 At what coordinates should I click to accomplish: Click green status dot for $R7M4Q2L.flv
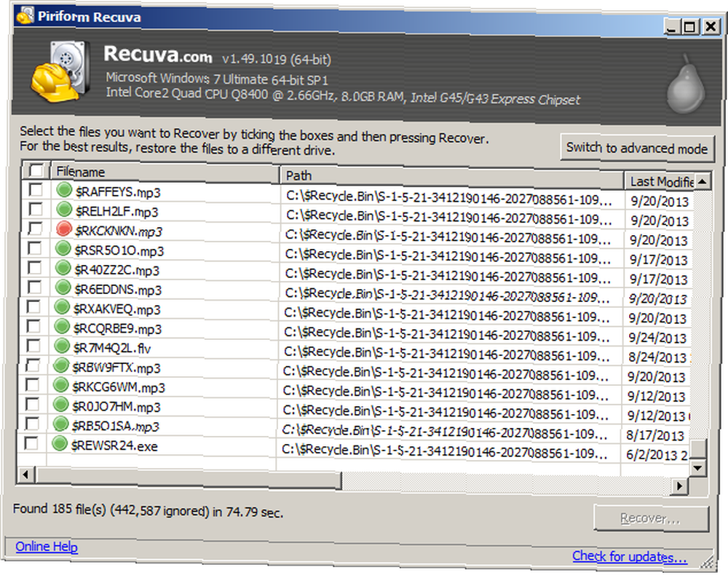pos(62,346)
